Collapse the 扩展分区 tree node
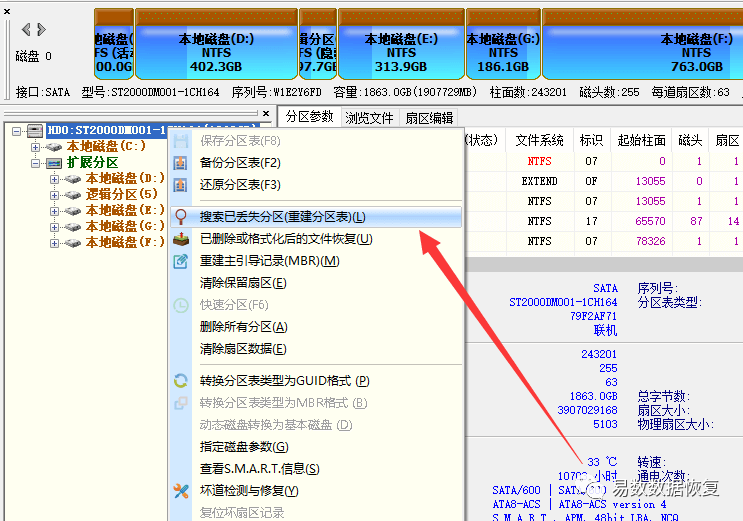Screen dimensions: 743x521 [x=35, y=163]
